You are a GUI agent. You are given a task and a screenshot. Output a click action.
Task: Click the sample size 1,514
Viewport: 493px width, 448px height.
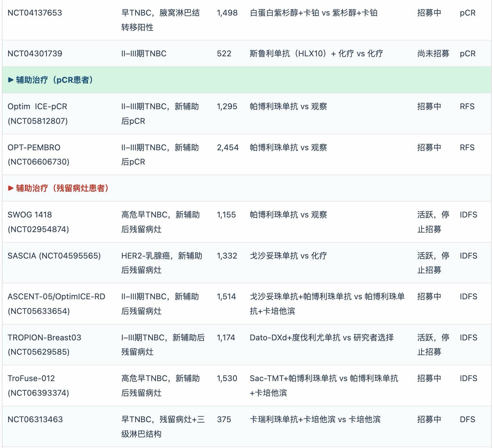(226, 296)
